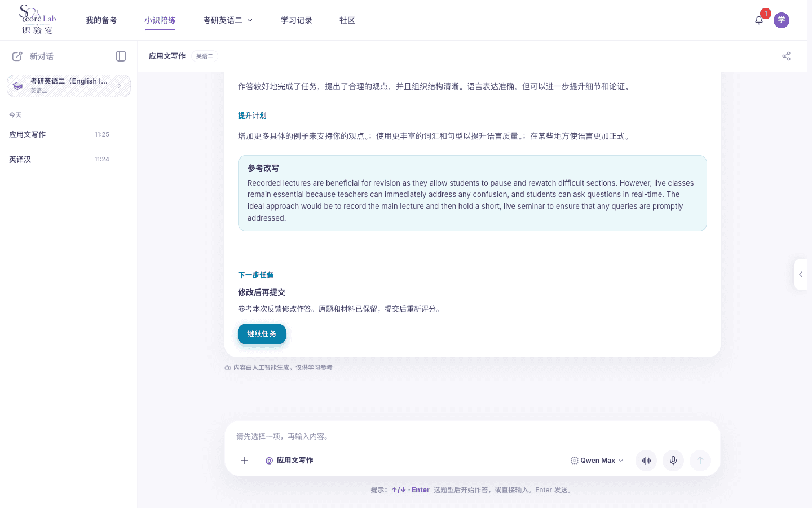Screen dimensions: 812x508
Task: Start a 新对话
Action: [33, 56]
